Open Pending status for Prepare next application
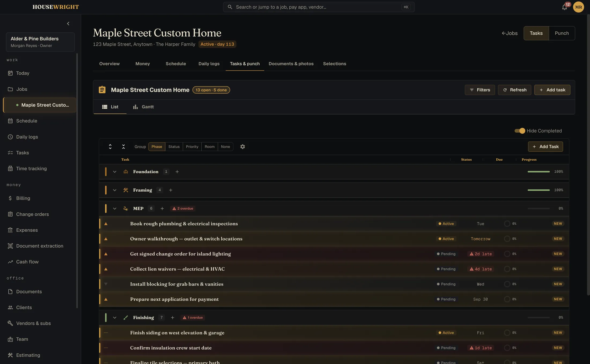This screenshot has width=590, height=364. [446, 299]
